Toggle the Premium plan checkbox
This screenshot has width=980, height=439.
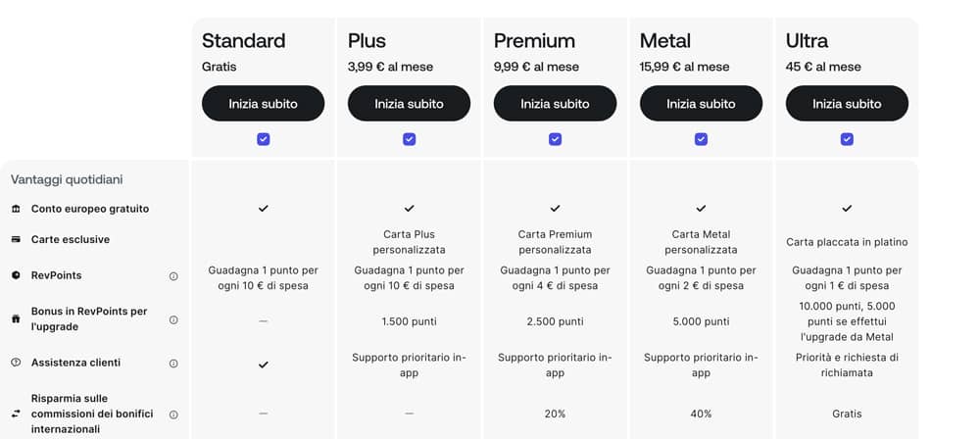tap(555, 139)
